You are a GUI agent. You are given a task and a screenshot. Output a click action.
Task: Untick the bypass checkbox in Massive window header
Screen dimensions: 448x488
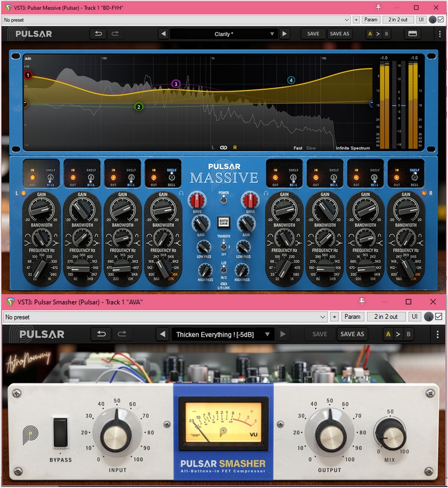[x=441, y=20]
